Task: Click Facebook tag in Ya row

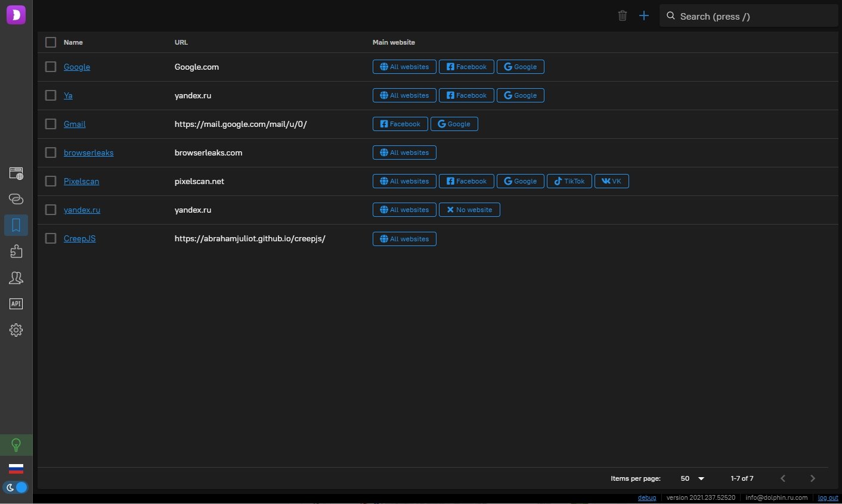Action: click(466, 95)
